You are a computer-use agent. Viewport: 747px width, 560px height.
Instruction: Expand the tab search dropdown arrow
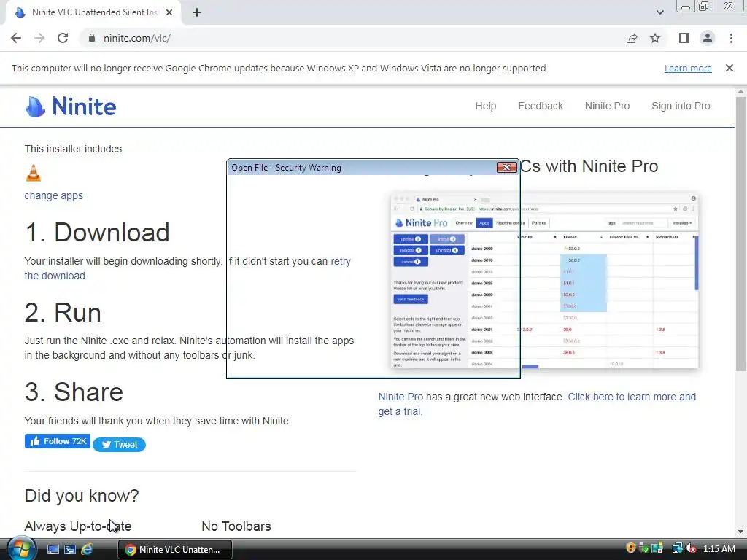point(659,12)
